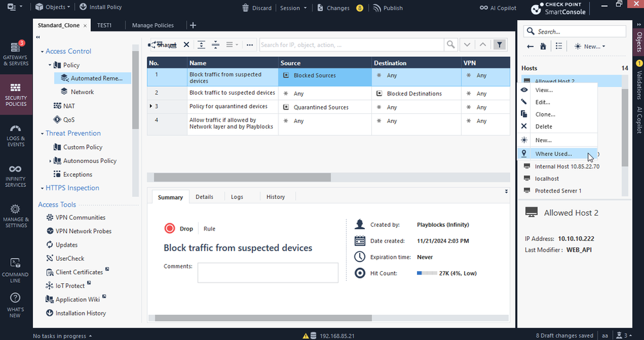This screenshot has height=340, width=644.
Task: Collapse the HTTPS Inspection section
Action: (x=42, y=188)
